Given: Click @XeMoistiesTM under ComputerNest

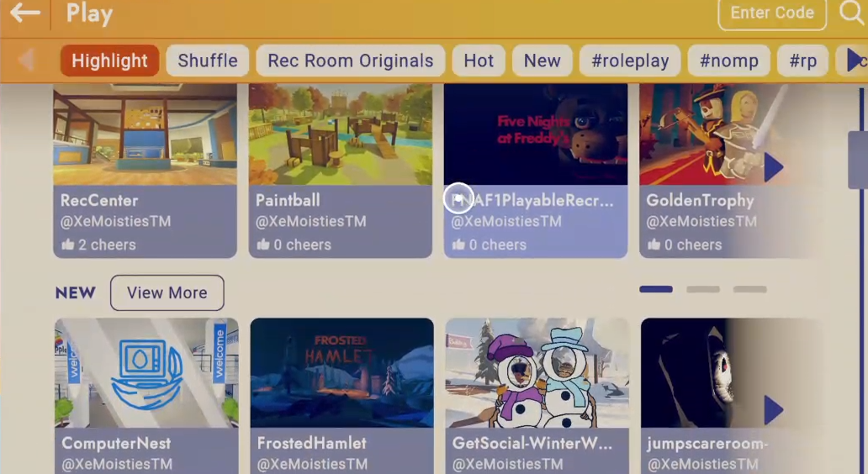Looking at the screenshot, I should [x=117, y=464].
